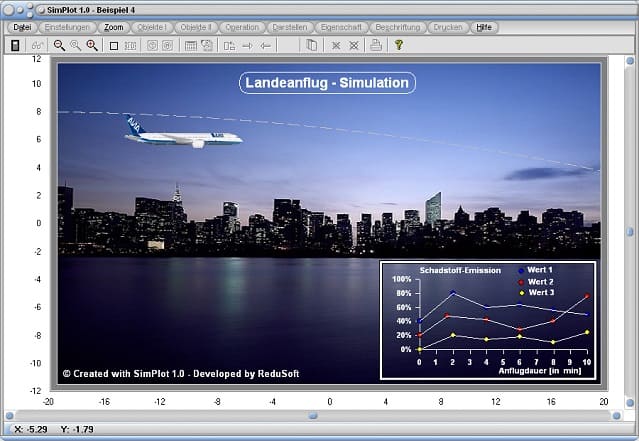The image size is (639, 441).
Task: Click the horizontal scrollbar right end button
Action: coord(617,416)
